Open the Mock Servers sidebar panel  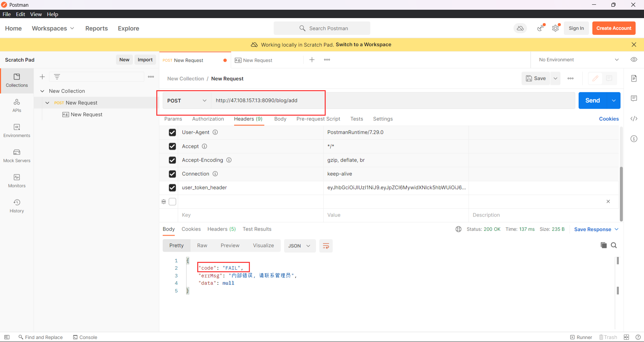click(x=17, y=156)
